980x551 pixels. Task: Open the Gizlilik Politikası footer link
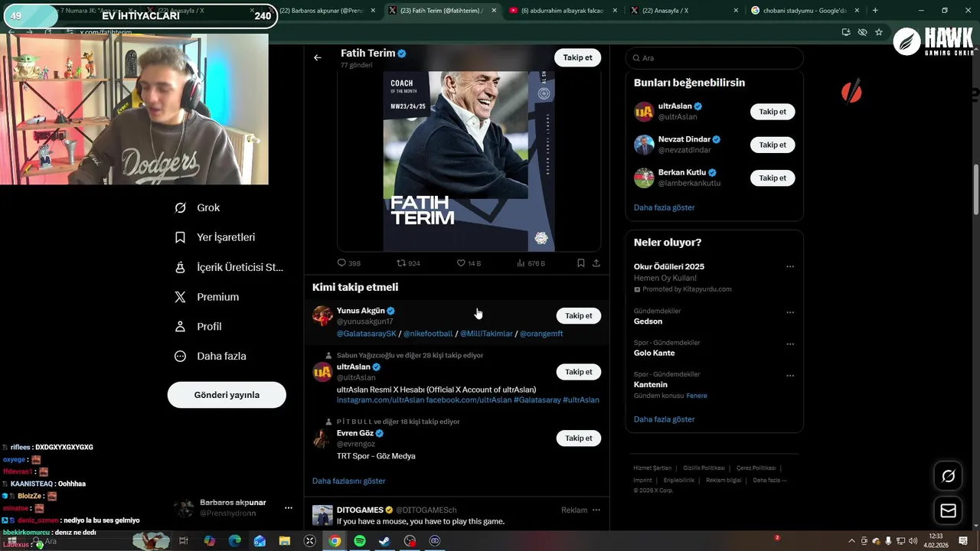coord(704,468)
